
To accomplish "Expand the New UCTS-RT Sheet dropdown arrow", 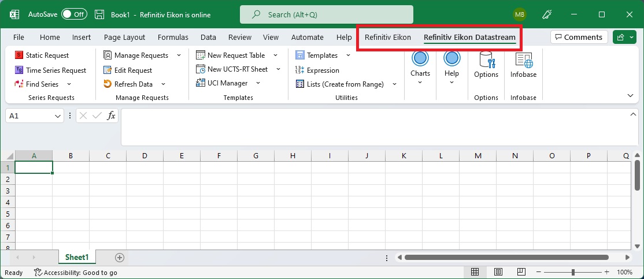I will tap(278, 69).
